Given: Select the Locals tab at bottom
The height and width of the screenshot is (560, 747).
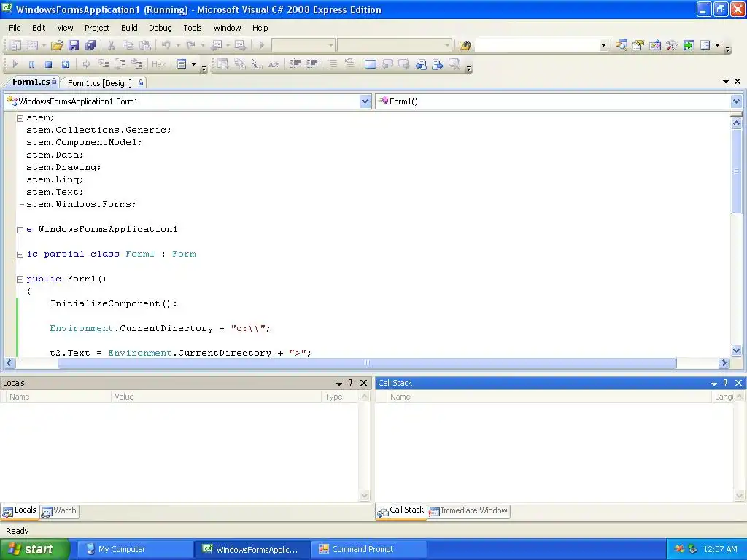Looking at the screenshot, I should point(20,510).
